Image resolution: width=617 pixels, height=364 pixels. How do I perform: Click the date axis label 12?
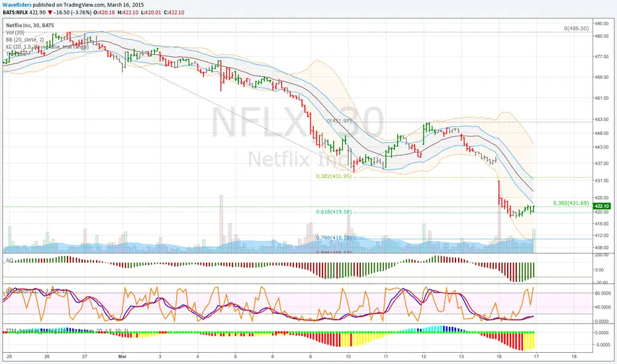424,357
